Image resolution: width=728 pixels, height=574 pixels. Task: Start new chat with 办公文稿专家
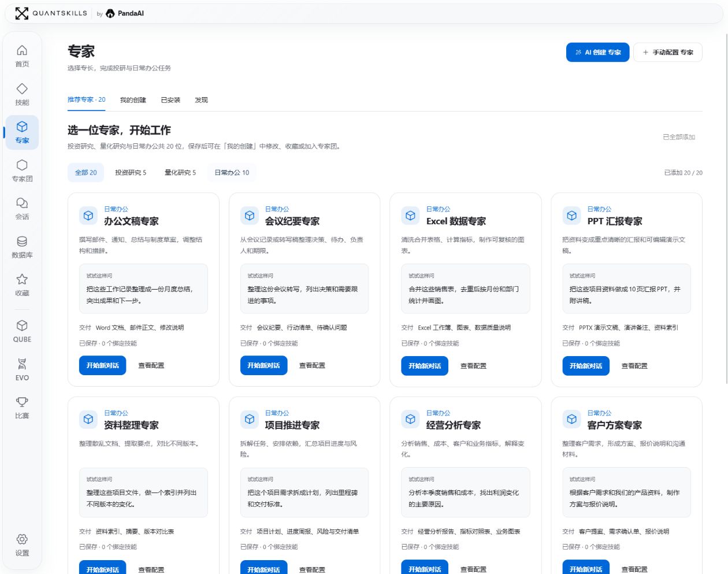tap(102, 365)
